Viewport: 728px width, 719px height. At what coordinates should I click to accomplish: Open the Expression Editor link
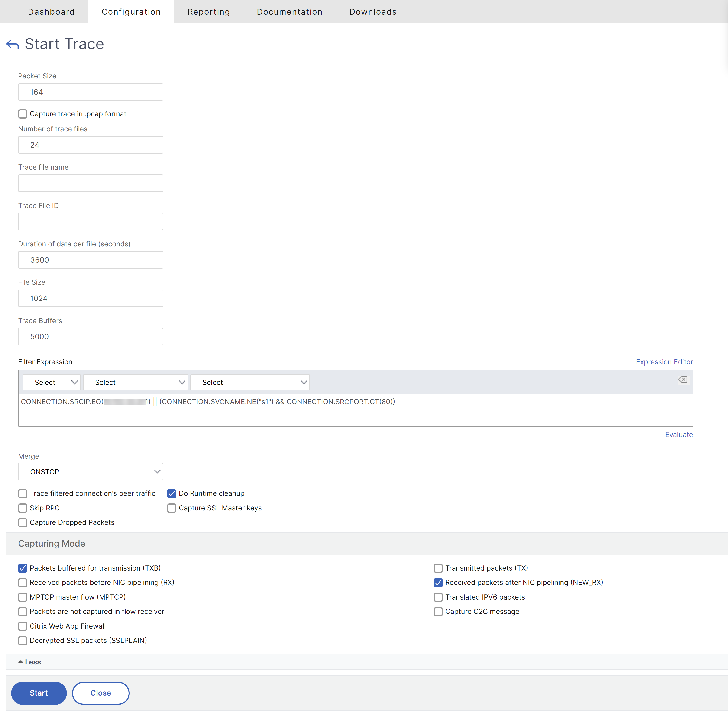click(x=664, y=361)
